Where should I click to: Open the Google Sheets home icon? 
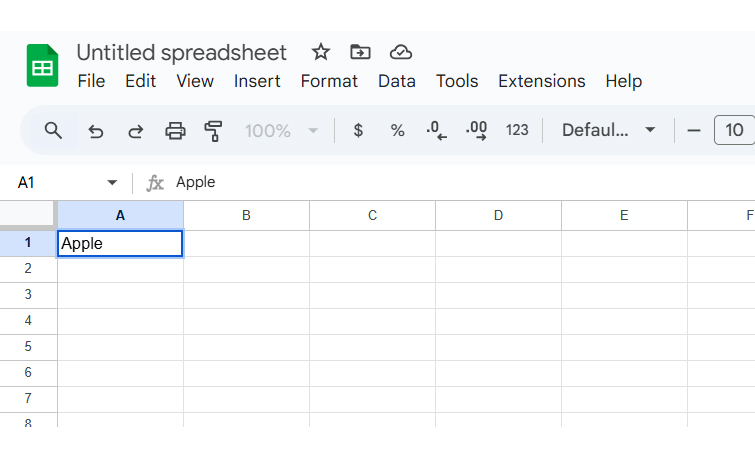click(x=42, y=65)
